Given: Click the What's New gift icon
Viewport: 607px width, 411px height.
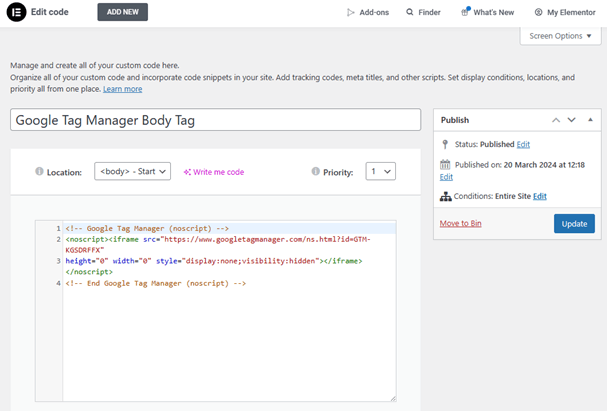Looking at the screenshot, I should pos(465,12).
